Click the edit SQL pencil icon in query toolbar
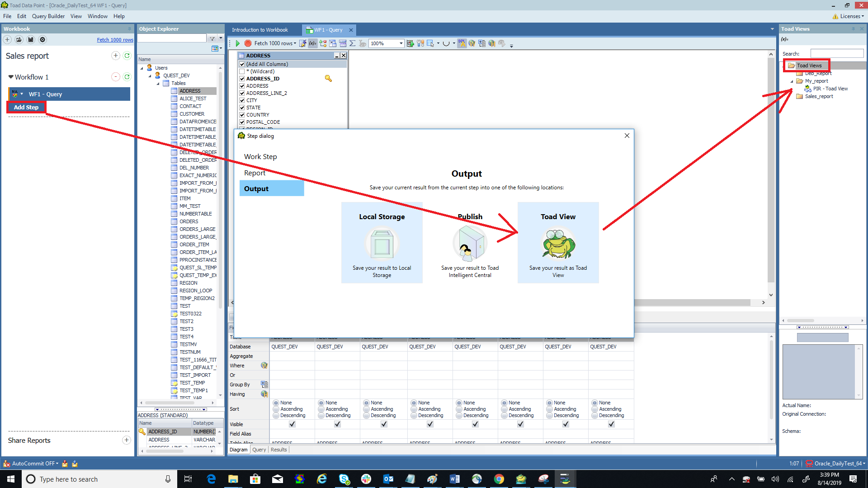Screen dimensions: 868x488 click(x=302, y=43)
